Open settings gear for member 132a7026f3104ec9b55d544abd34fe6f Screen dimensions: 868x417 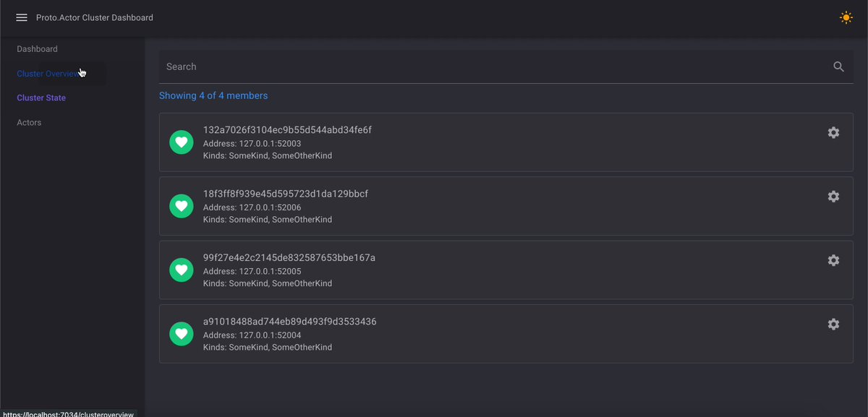[833, 132]
